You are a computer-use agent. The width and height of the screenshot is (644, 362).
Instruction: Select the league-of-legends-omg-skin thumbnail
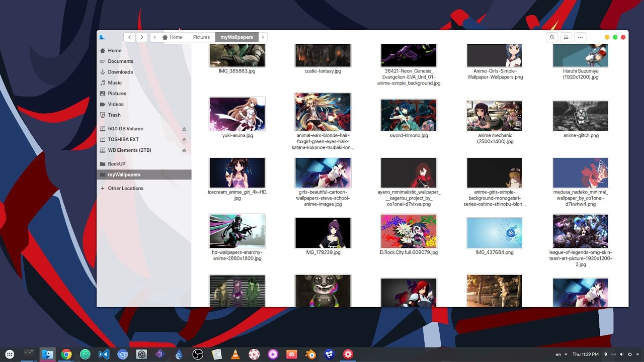[x=580, y=231]
